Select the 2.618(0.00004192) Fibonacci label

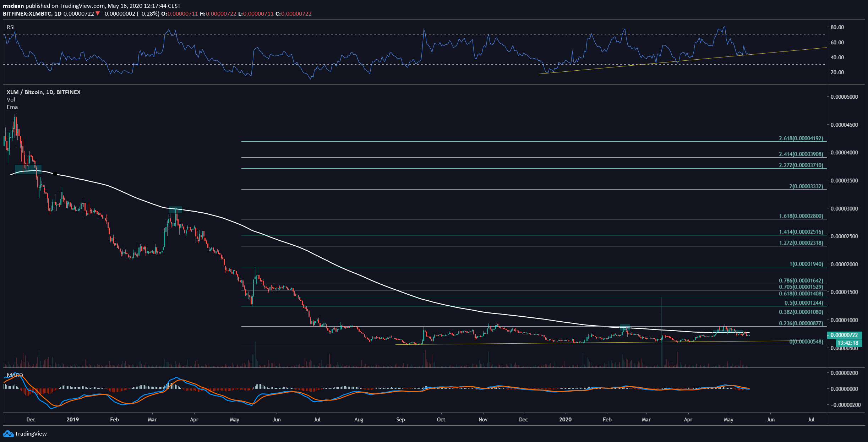coord(801,138)
